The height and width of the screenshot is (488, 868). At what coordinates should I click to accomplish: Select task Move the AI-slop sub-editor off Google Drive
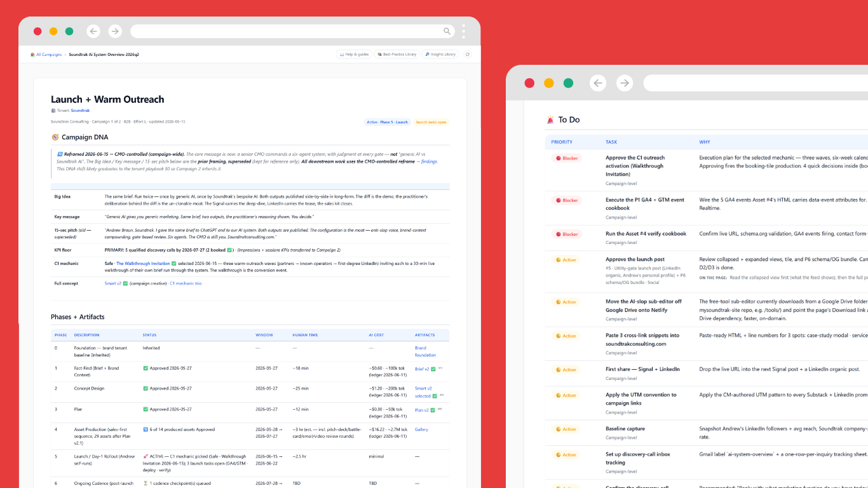(x=644, y=306)
